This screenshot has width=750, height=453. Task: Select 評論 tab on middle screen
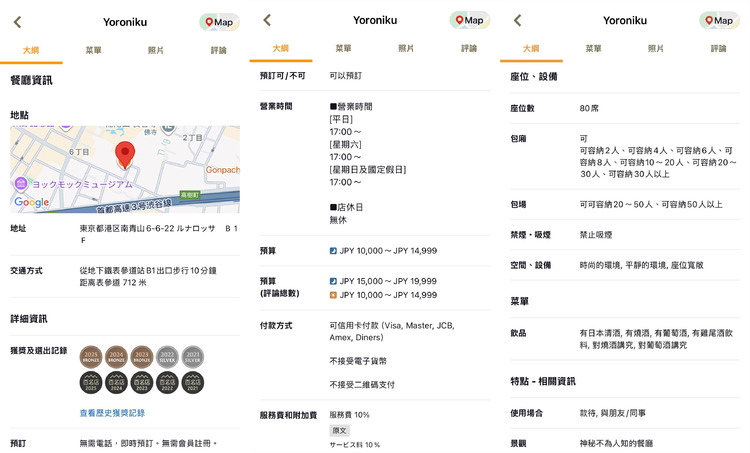(x=469, y=48)
